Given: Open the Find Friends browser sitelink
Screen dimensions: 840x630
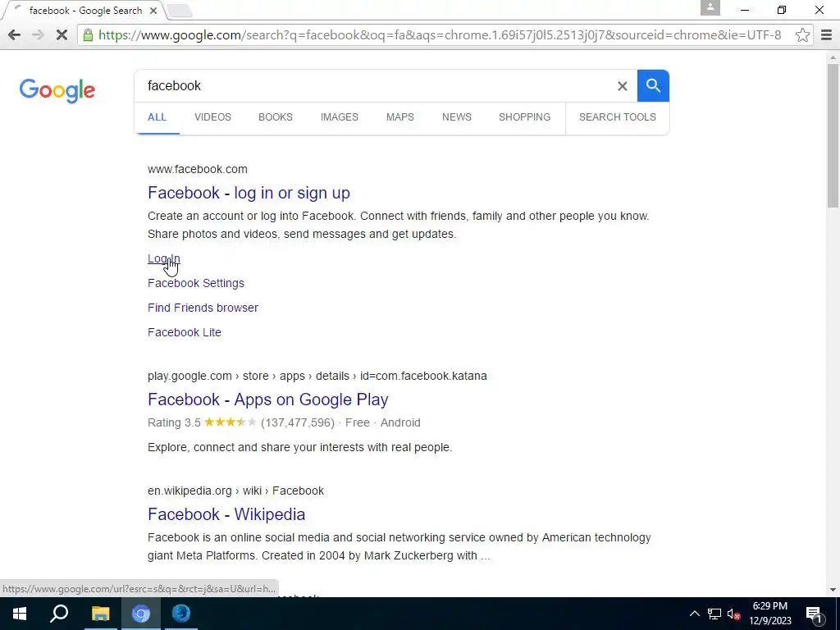Looking at the screenshot, I should tap(203, 308).
